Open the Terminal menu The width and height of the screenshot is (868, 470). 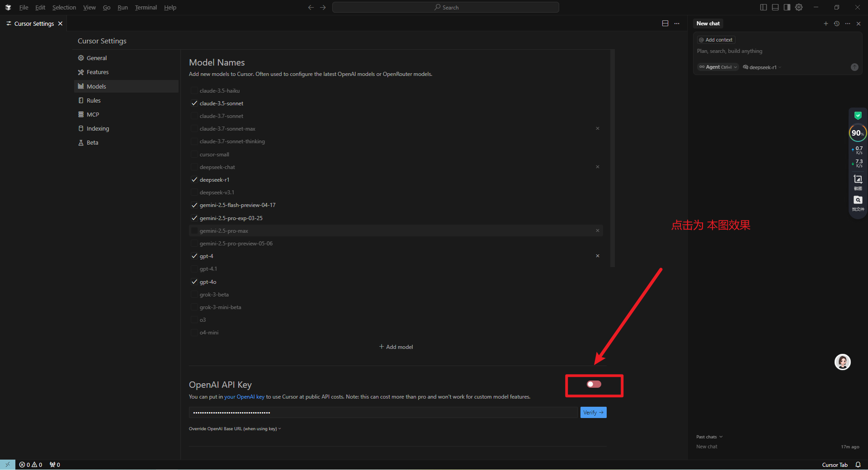point(146,7)
